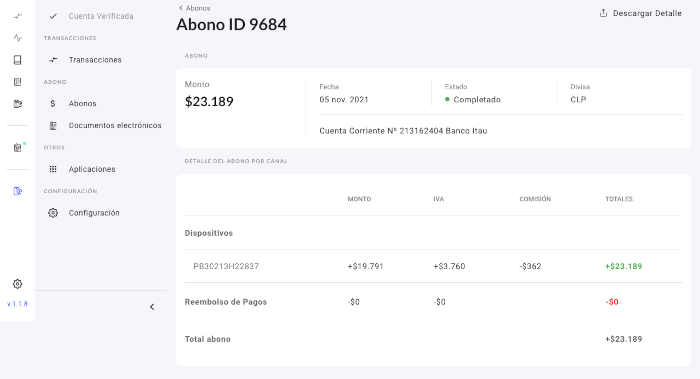Click the v.1.1.8 version link
Image resolution: width=700 pixels, height=379 pixels.
tap(17, 304)
